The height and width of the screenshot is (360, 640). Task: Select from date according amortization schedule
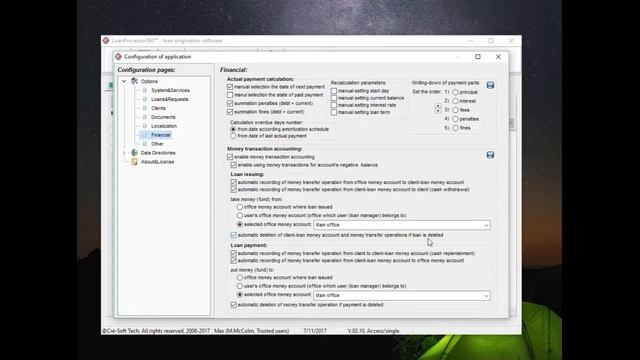(x=233, y=129)
